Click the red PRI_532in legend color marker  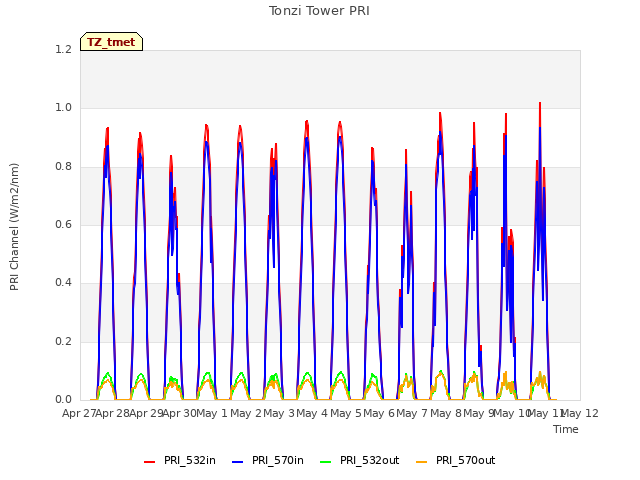pyautogui.click(x=149, y=462)
